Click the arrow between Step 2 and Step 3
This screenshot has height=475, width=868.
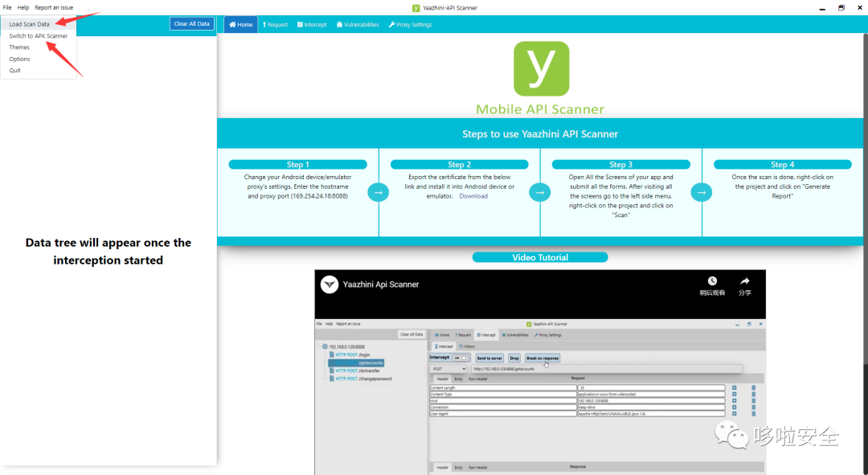pyautogui.click(x=540, y=193)
